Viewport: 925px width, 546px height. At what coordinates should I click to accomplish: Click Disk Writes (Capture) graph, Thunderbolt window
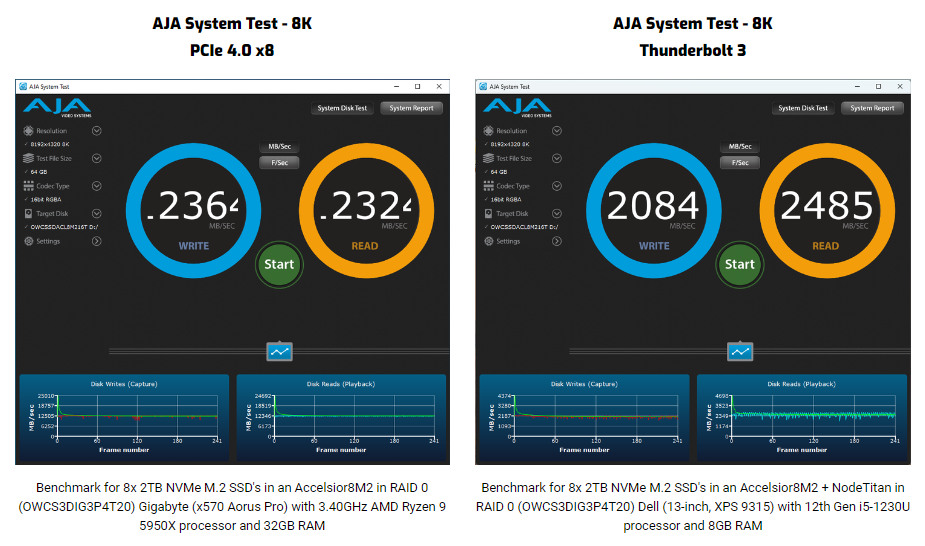tap(584, 417)
